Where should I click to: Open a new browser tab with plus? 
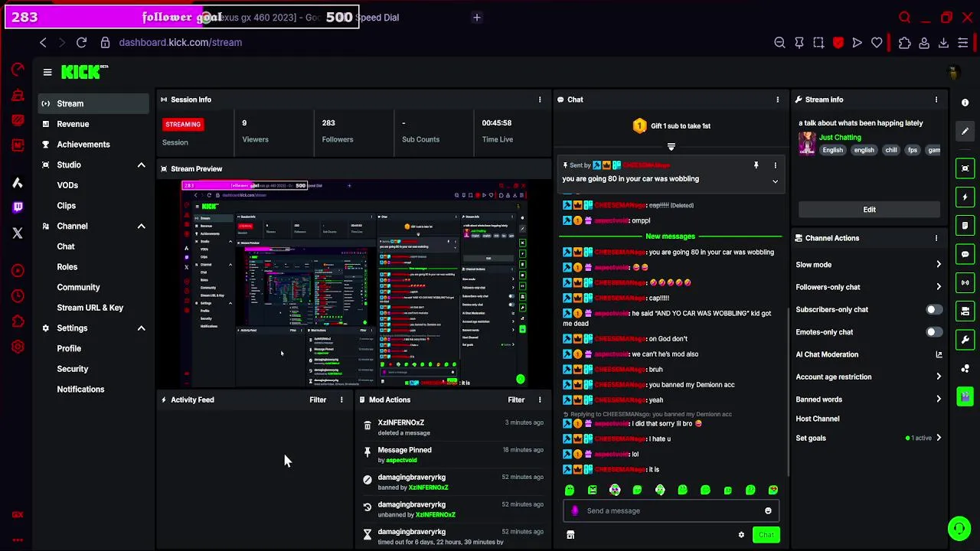(x=476, y=17)
